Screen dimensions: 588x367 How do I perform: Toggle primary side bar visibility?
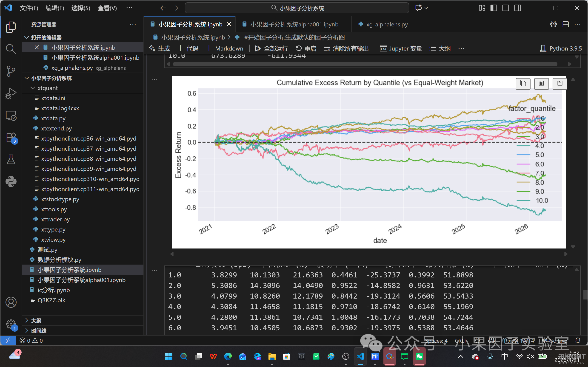click(x=494, y=8)
